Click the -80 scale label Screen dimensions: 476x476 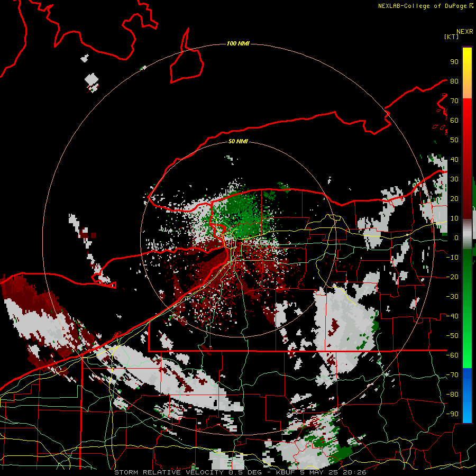coord(452,395)
